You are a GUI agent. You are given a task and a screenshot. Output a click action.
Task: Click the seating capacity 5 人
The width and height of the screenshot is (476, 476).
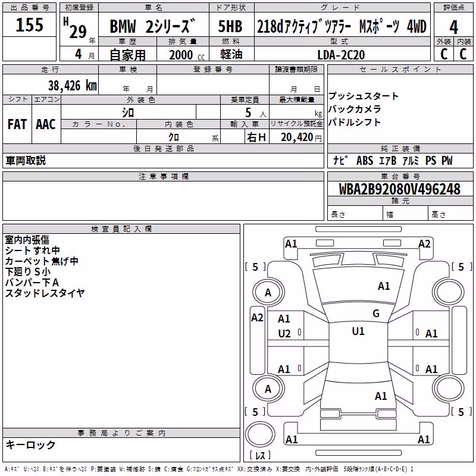pyautogui.click(x=256, y=113)
